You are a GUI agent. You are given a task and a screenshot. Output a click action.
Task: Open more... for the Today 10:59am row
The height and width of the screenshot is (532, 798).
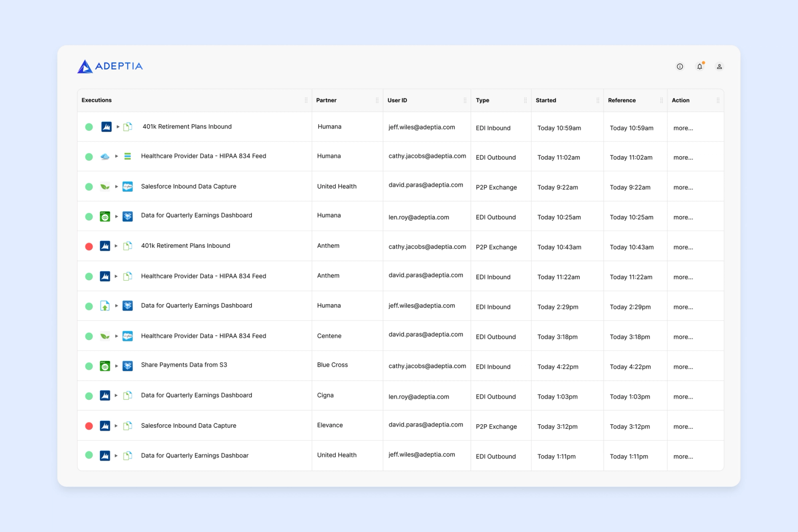pos(683,128)
